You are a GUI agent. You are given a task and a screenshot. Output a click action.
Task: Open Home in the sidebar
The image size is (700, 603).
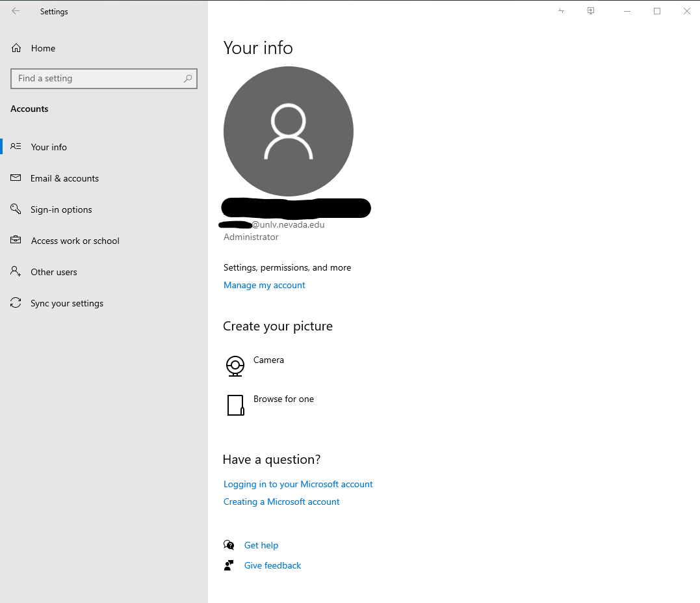(43, 48)
